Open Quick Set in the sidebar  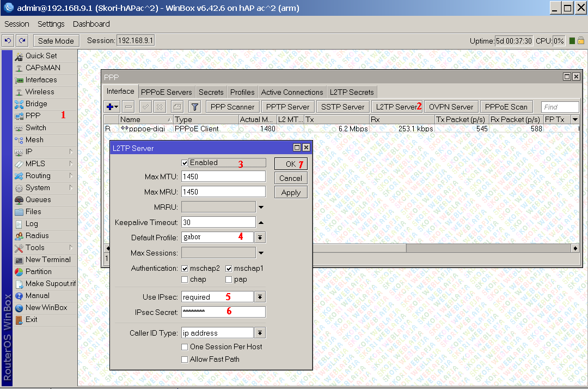click(41, 56)
